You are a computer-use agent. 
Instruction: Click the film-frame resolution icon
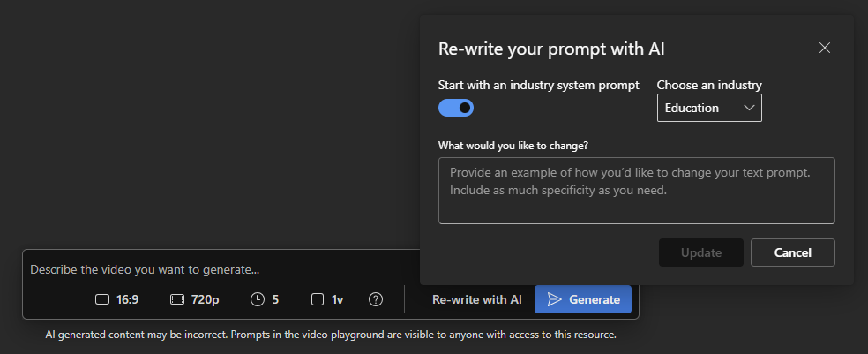tap(177, 299)
